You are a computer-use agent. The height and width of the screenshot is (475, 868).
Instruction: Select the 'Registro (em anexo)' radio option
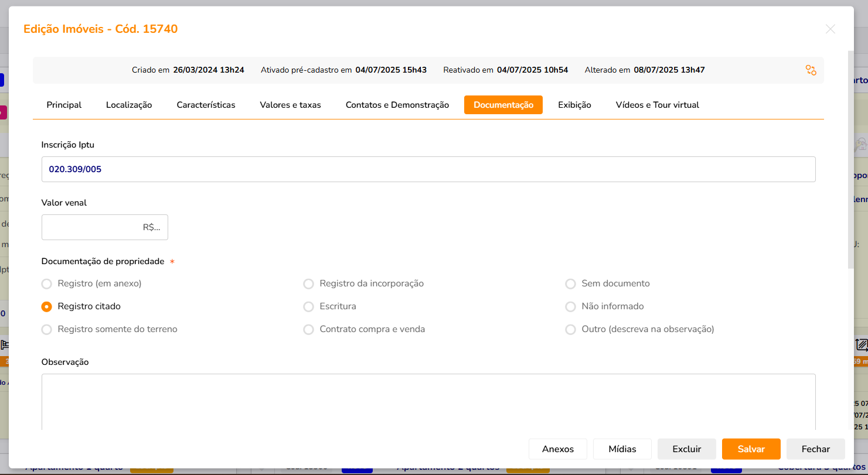(47, 284)
